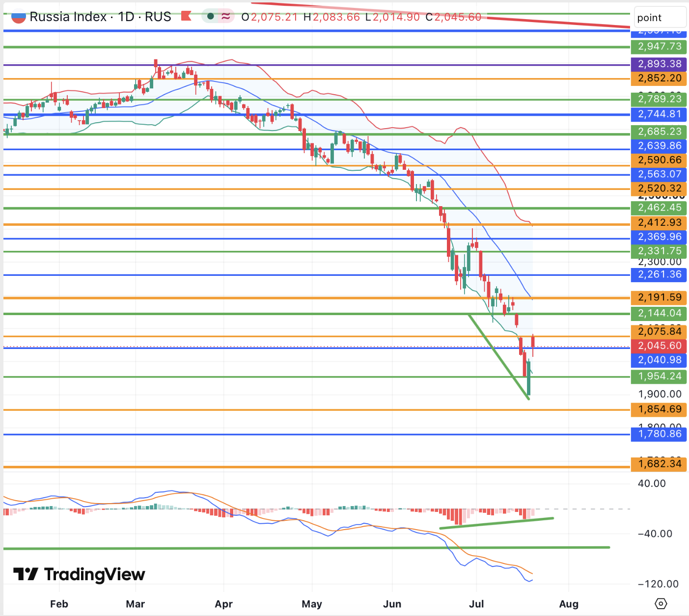This screenshot has width=689, height=616.
Task: Click the green 2,947.73 price label
Action: pos(659,47)
